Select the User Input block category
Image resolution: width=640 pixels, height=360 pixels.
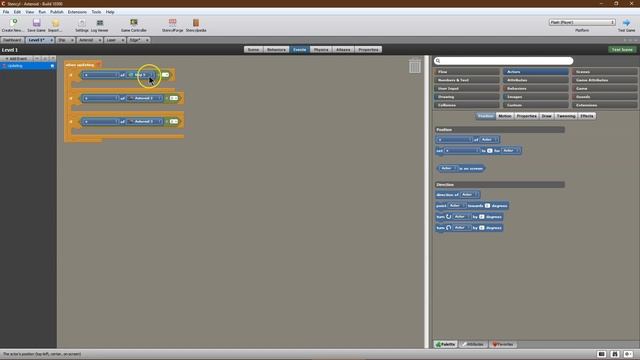(x=467, y=89)
